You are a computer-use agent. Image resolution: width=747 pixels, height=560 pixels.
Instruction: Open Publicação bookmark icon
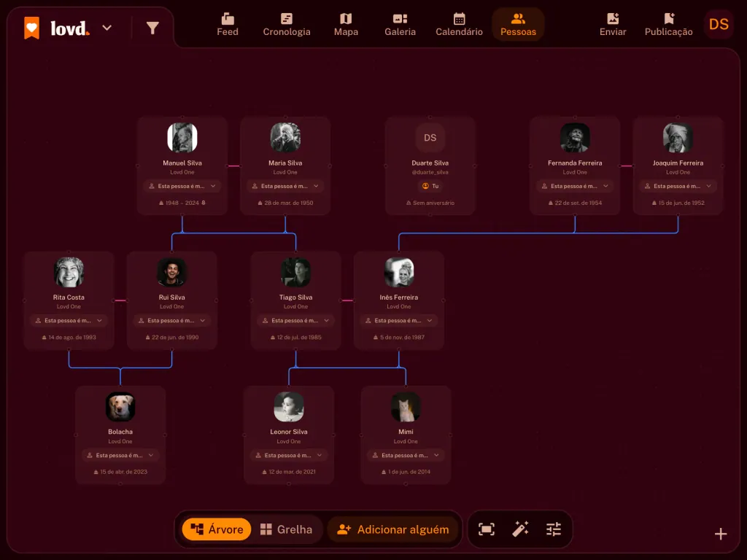[x=669, y=19]
